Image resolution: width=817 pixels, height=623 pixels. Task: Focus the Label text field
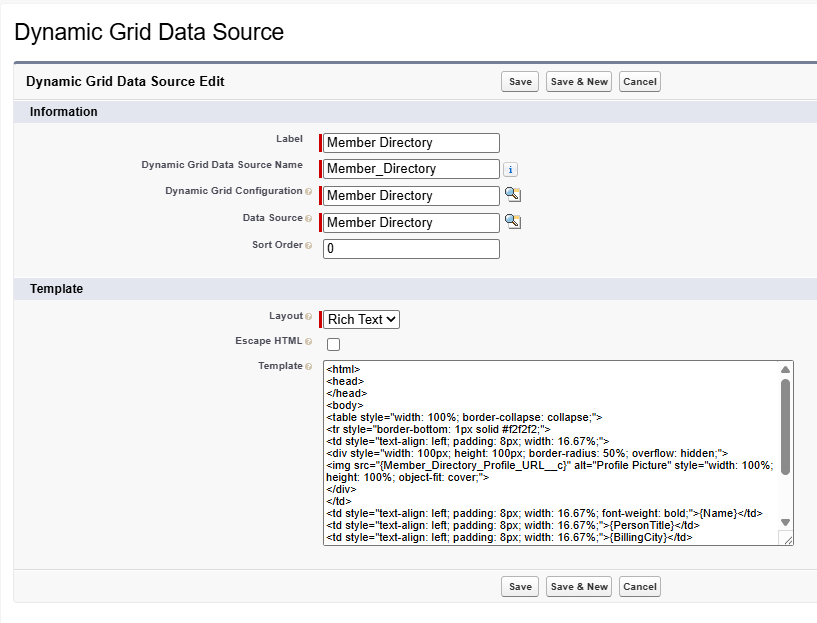coord(411,143)
